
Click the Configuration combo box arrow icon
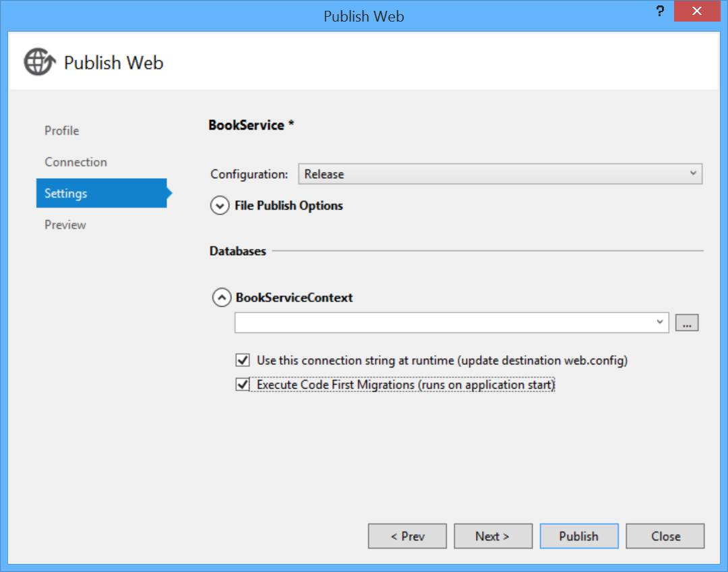point(693,173)
